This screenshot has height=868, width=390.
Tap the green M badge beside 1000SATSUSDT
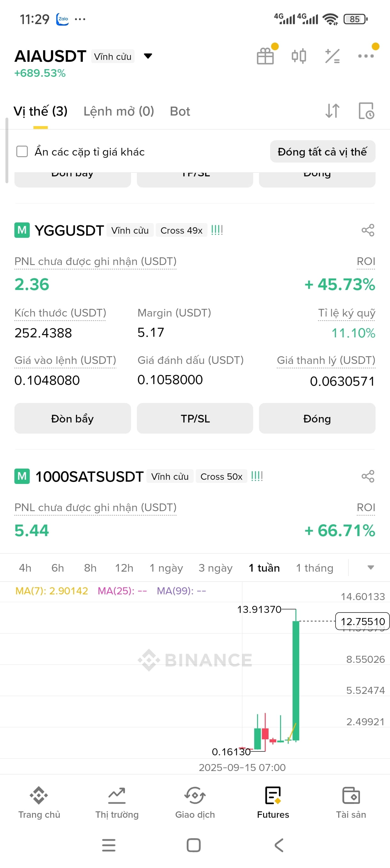22,476
